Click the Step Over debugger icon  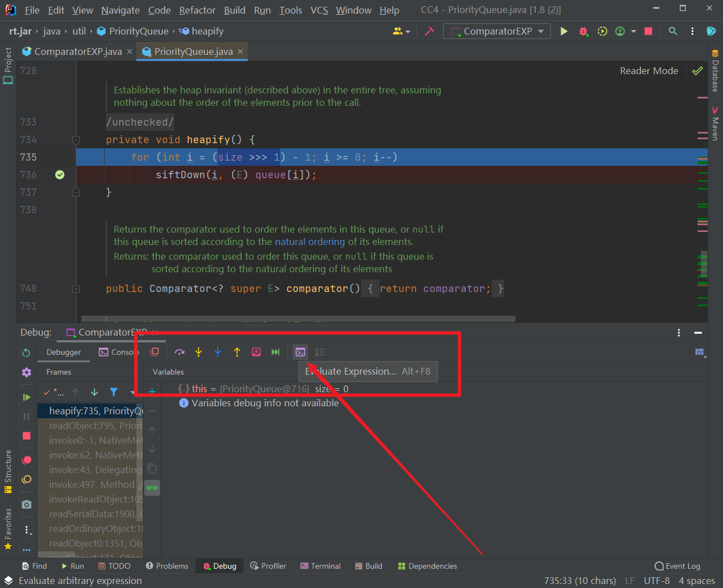coord(179,351)
